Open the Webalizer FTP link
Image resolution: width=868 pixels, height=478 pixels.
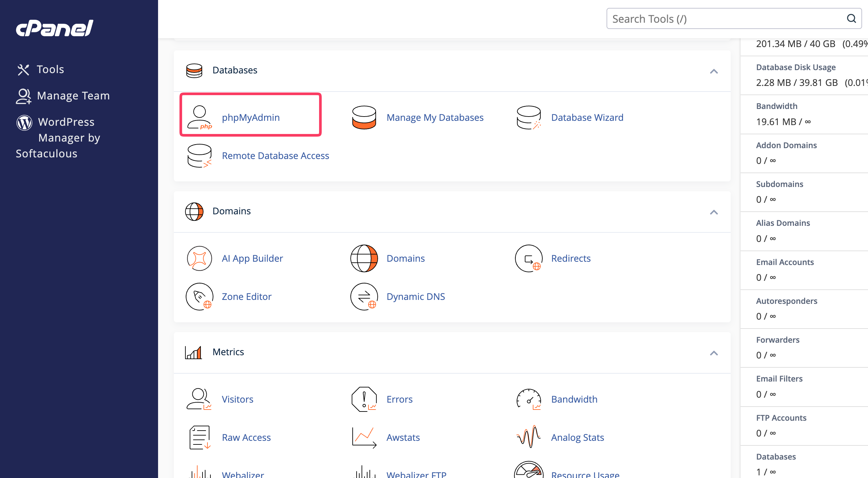pos(417,474)
